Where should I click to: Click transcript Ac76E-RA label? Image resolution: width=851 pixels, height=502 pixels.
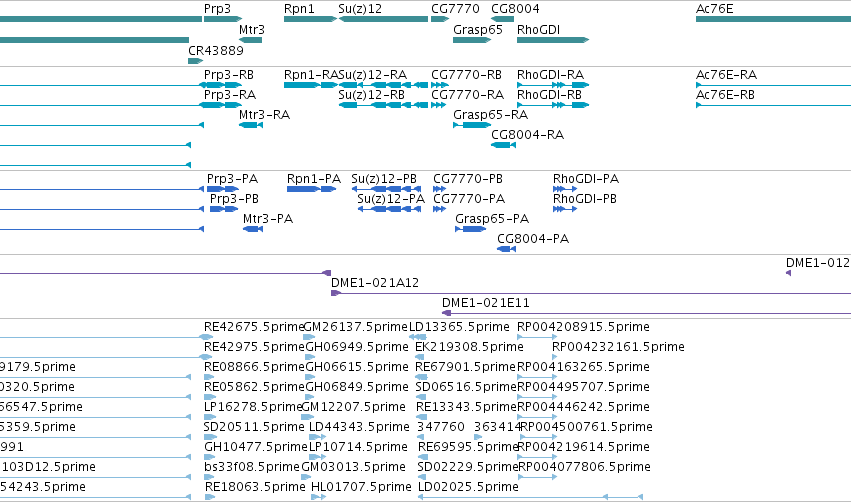tap(726, 75)
